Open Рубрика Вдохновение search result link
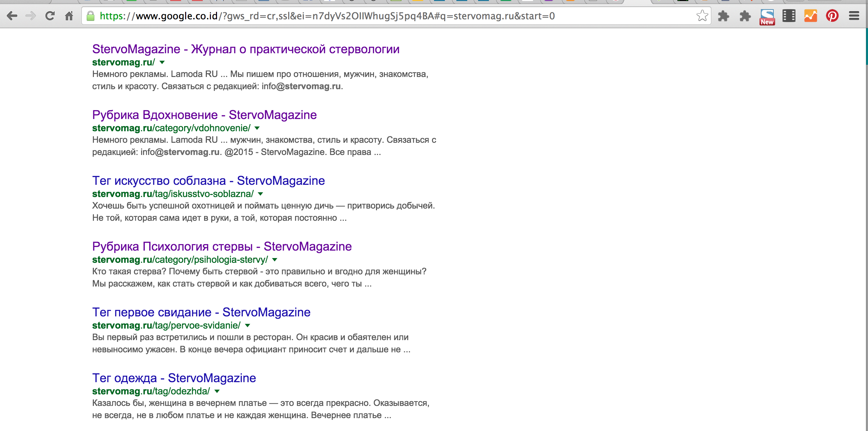 pyautogui.click(x=204, y=115)
